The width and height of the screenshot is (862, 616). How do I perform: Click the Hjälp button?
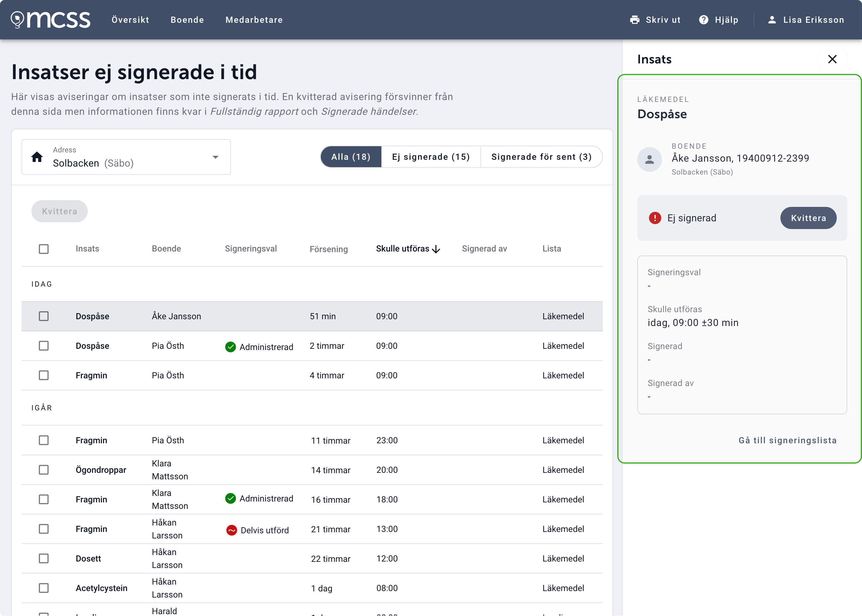coord(719,20)
